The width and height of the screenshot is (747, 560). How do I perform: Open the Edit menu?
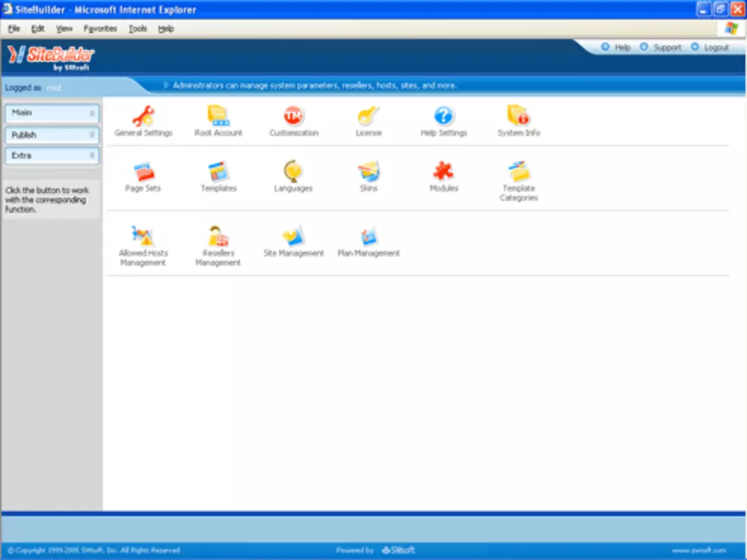coord(38,29)
